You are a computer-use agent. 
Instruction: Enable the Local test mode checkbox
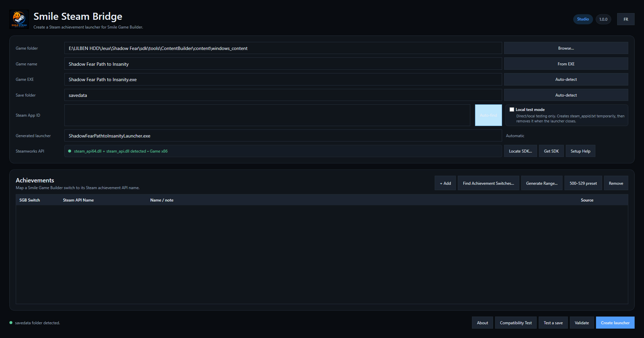tap(512, 110)
